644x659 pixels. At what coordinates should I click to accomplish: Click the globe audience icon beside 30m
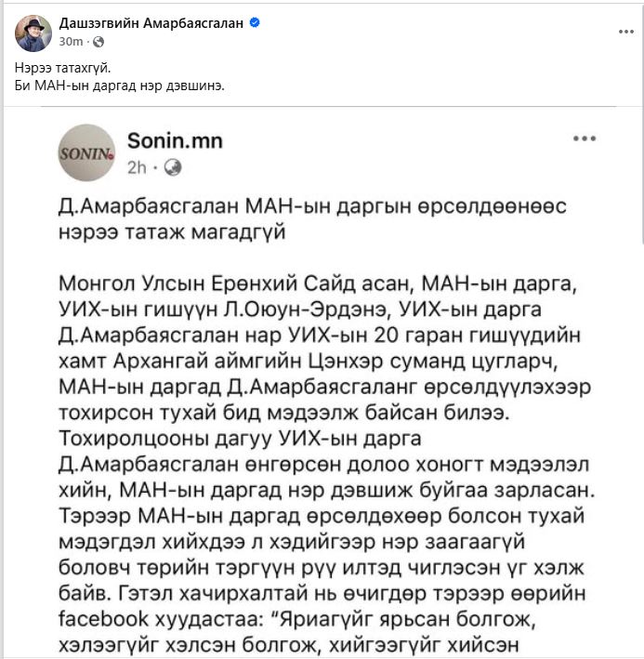pos(99,42)
